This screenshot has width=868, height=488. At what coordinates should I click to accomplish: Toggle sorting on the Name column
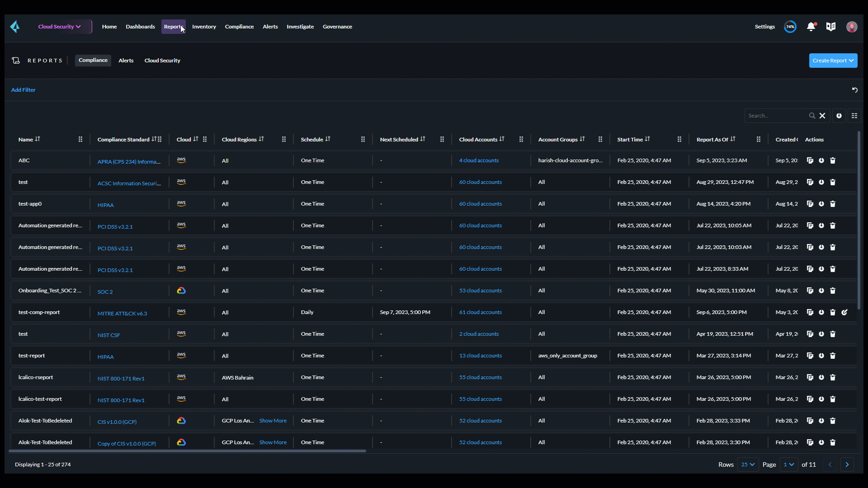click(38, 140)
